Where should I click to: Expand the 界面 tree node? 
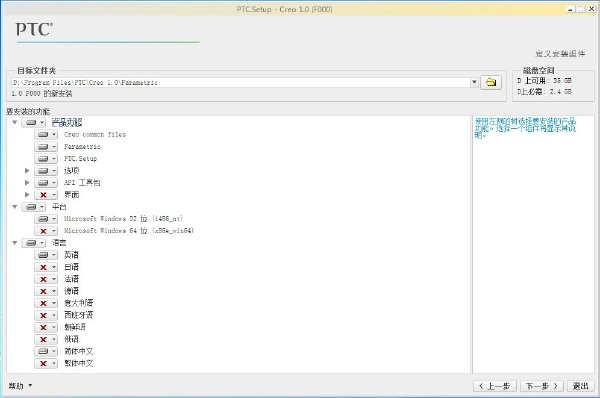27,195
